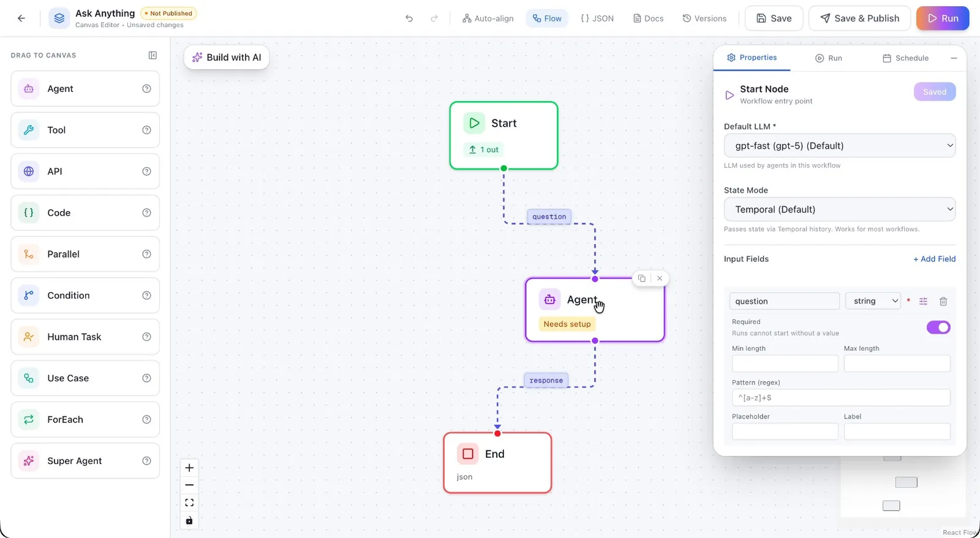Click the undo arrow icon
980x538 pixels.
(x=409, y=18)
